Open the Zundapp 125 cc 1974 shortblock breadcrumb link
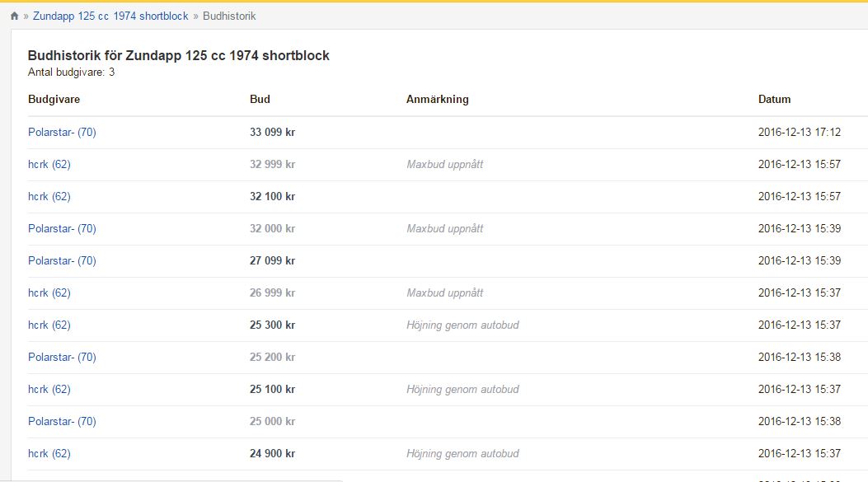 110,16
